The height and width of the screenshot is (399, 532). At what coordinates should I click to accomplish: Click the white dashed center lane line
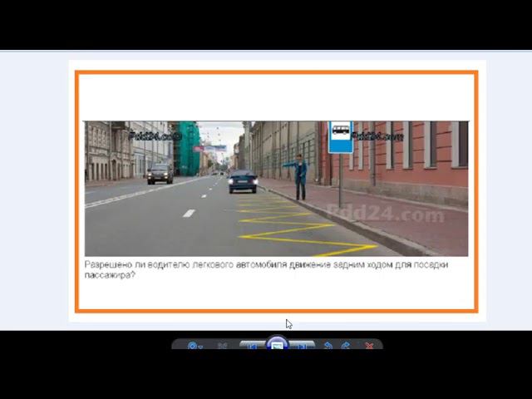(189, 213)
